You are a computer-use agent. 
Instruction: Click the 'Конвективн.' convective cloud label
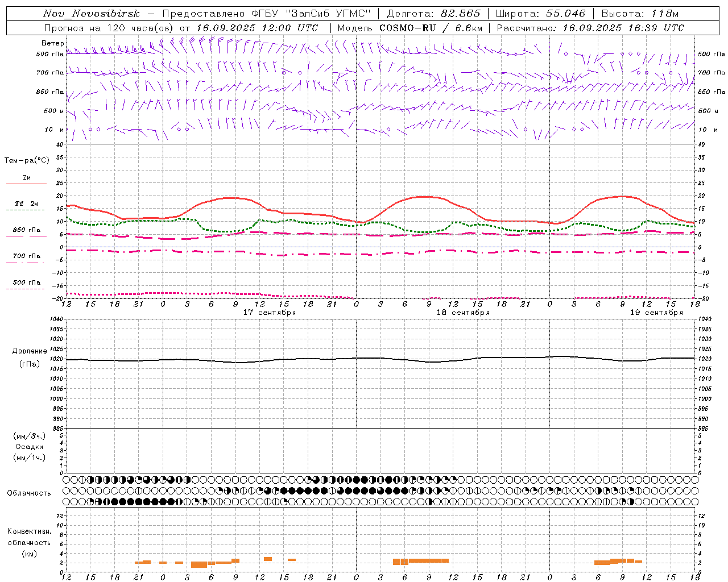[x=30, y=531]
